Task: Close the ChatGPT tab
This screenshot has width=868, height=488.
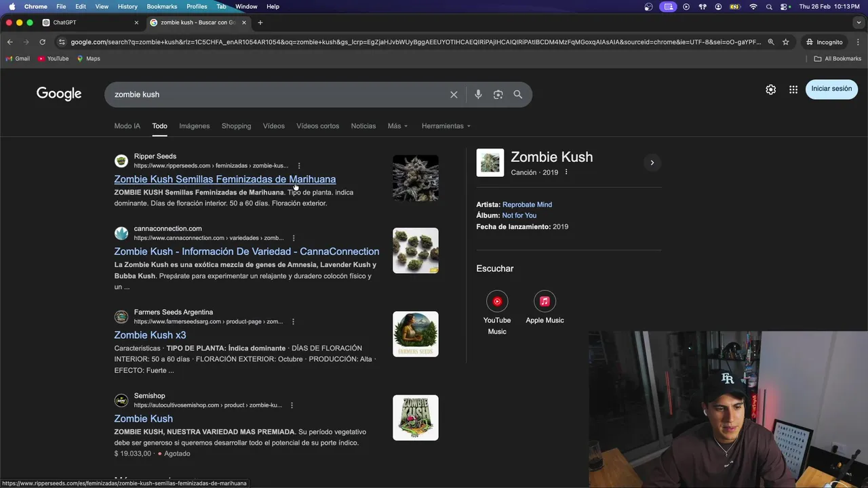Action: tap(136, 22)
